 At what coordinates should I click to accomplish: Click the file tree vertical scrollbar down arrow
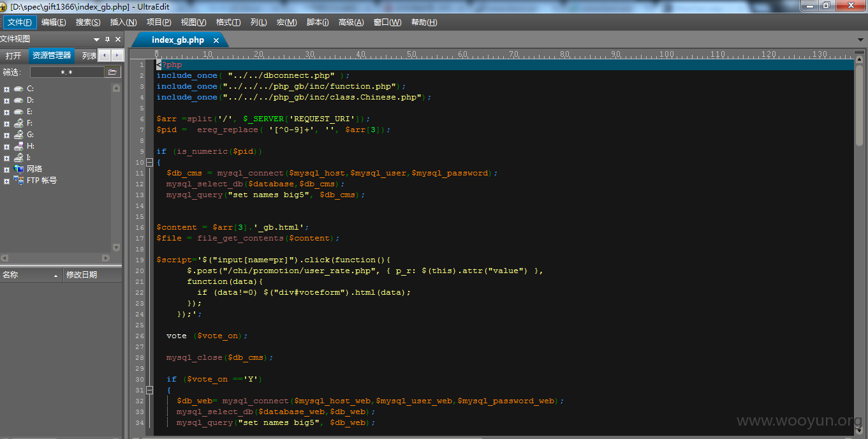(x=116, y=247)
